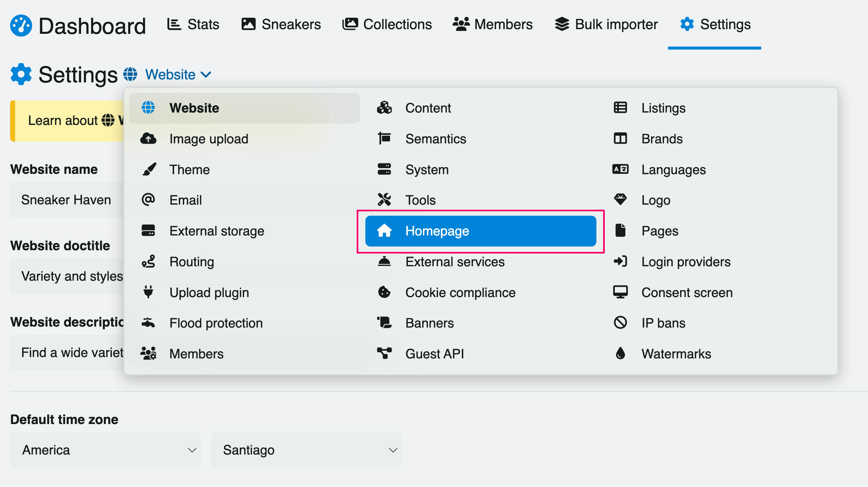Viewport: 868px width, 487px height.
Task: Open the America region dropdown
Action: pyautogui.click(x=105, y=450)
